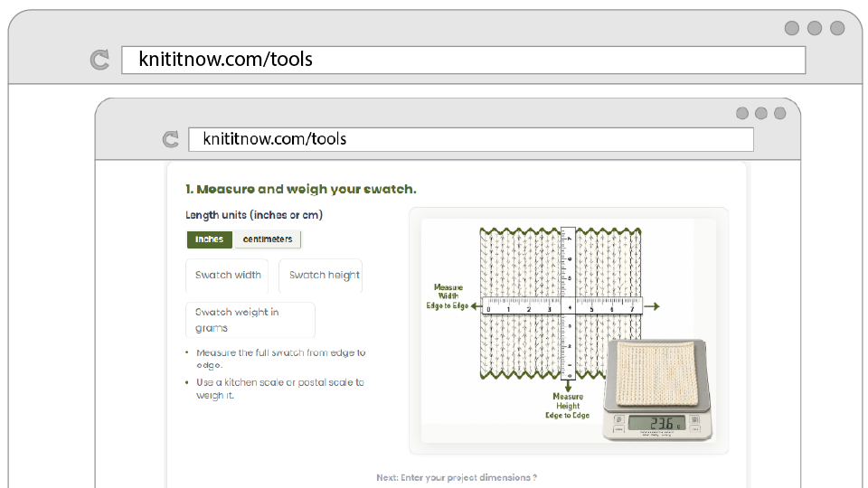Click the inner browser reload icon

(171, 139)
